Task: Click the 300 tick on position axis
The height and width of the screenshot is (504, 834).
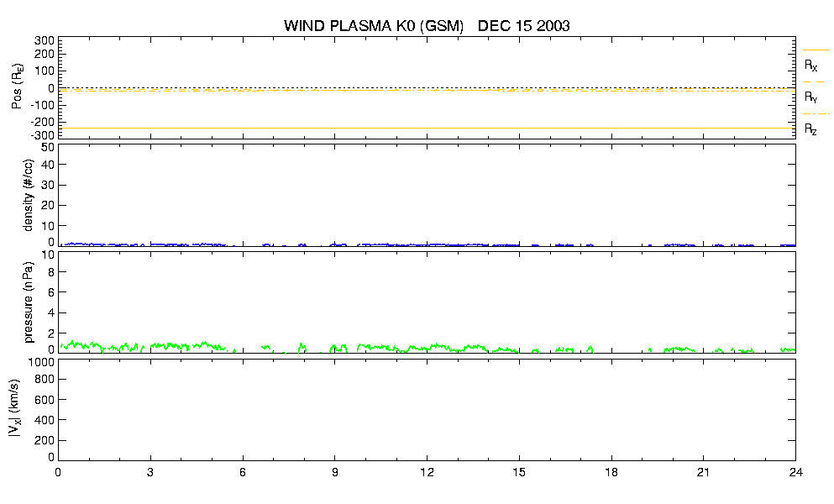Action: [x=45, y=41]
